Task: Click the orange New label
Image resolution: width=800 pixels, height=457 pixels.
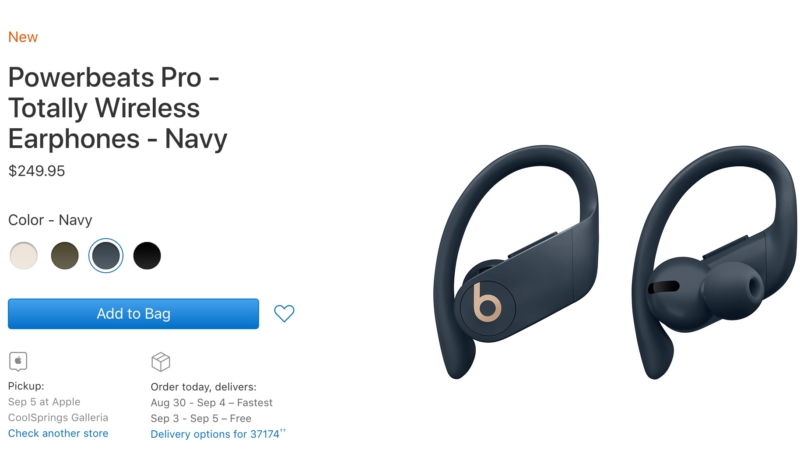Action: coord(23,37)
